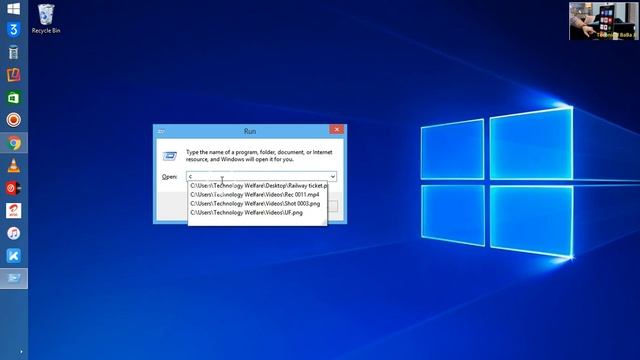The image size is (640, 360).
Task: Expand the Open combo box dropdown arrow
Action: 333,177
